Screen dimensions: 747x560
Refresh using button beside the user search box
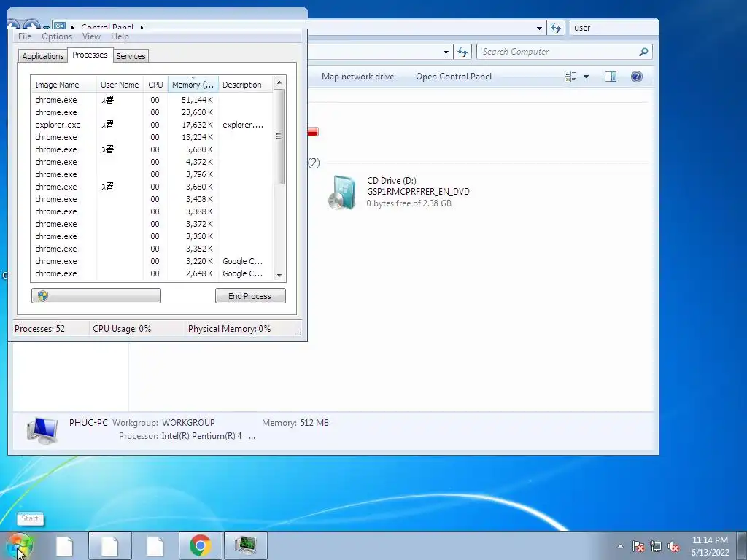tap(555, 28)
